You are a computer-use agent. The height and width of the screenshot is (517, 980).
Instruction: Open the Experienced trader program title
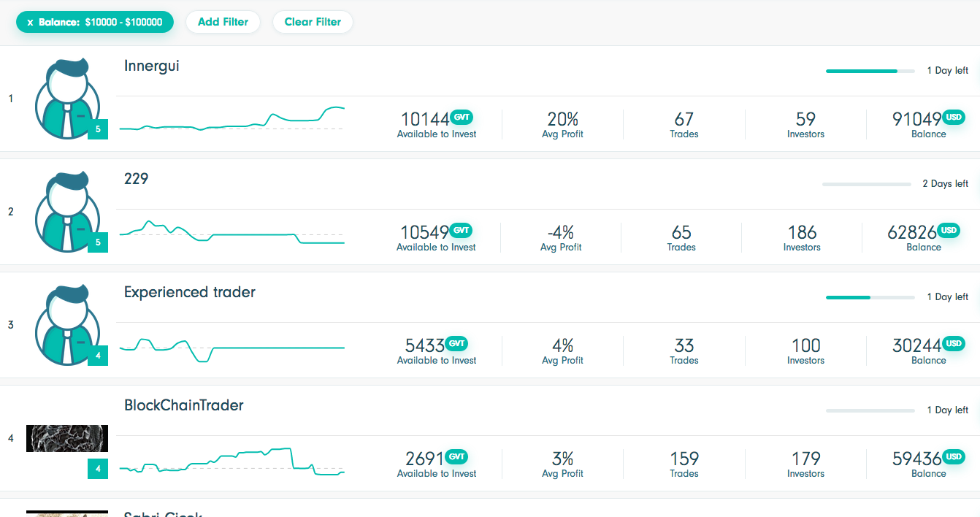pos(190,292)
